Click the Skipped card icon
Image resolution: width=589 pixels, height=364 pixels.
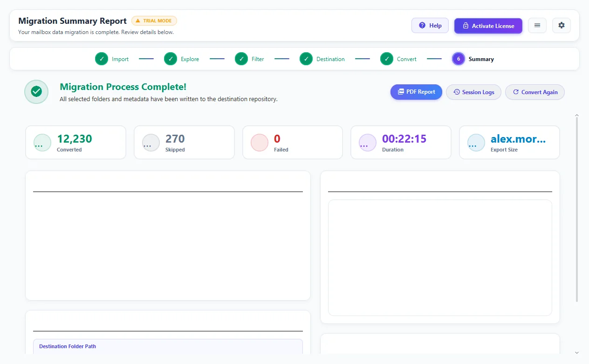coord(151,143)
